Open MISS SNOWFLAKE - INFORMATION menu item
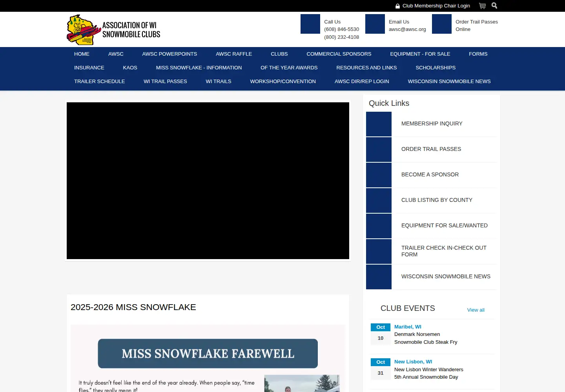 (x=199, y=68)
